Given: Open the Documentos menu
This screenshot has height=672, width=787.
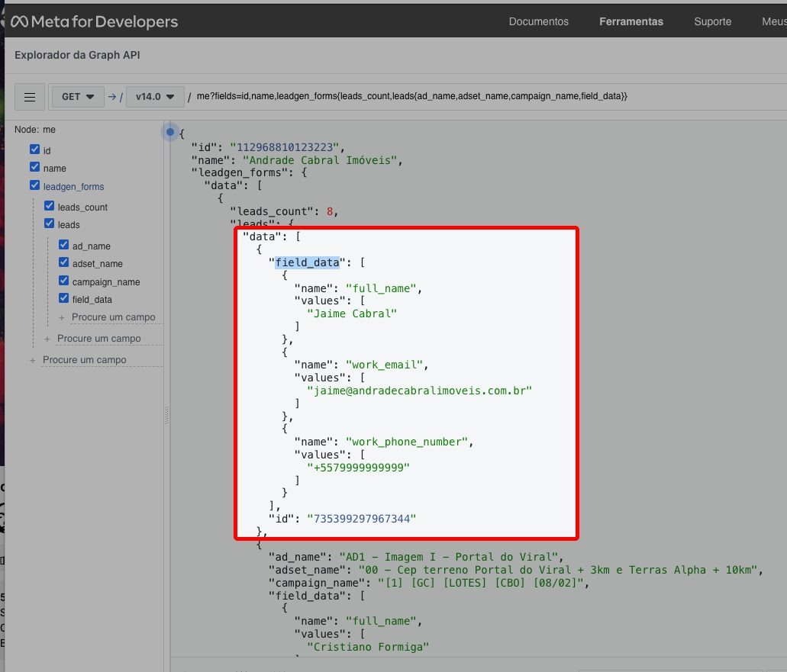Looking at the screenshot, I should (x=538, y=21).
